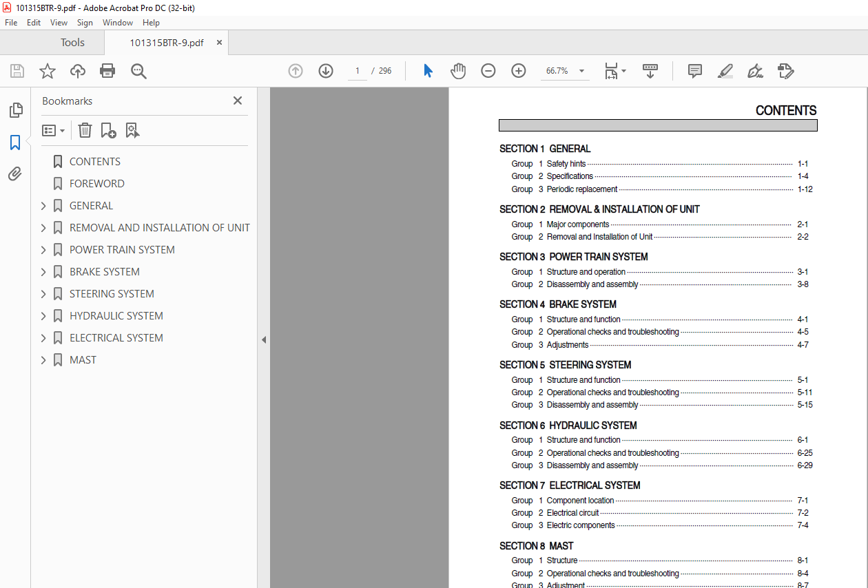This screenshot has height=588, width=868.
Task: Open the Edit menu
Action: [34, 23]
